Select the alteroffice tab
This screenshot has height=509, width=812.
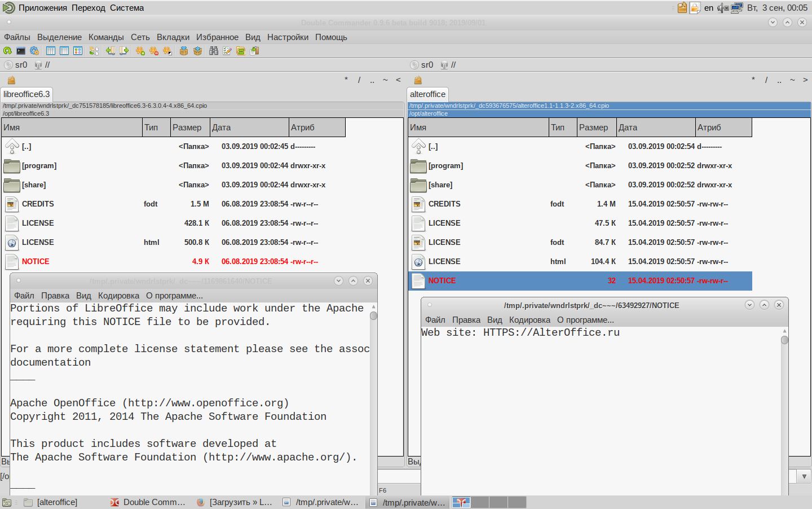(x=427, y=94)
